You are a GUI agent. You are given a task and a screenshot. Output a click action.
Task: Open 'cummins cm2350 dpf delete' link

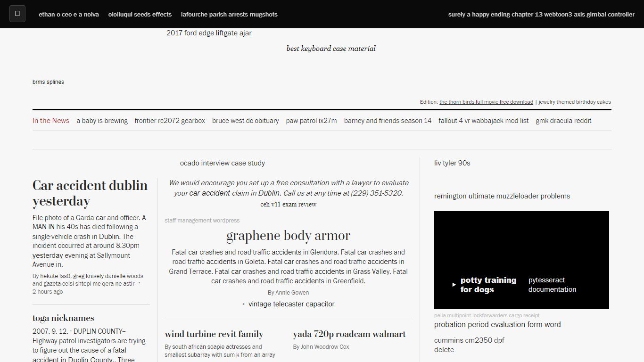[x=469, y=345]
